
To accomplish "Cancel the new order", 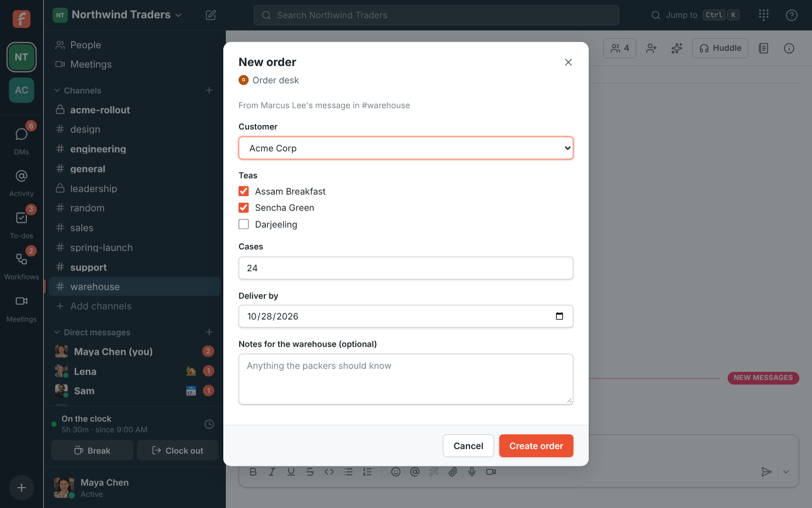I will point(468,446).
